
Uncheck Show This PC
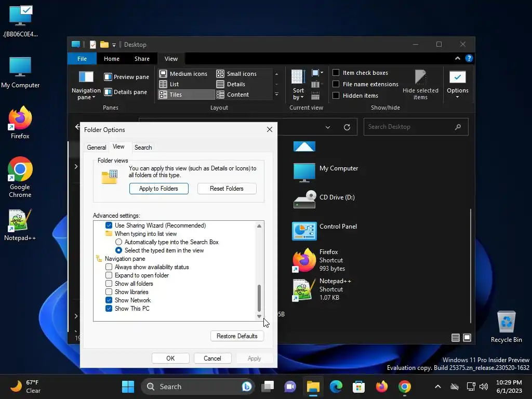tap(109, 309)
